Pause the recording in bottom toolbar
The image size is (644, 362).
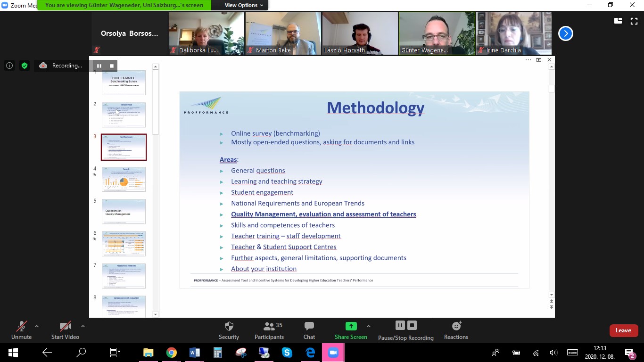click(400, 325)
